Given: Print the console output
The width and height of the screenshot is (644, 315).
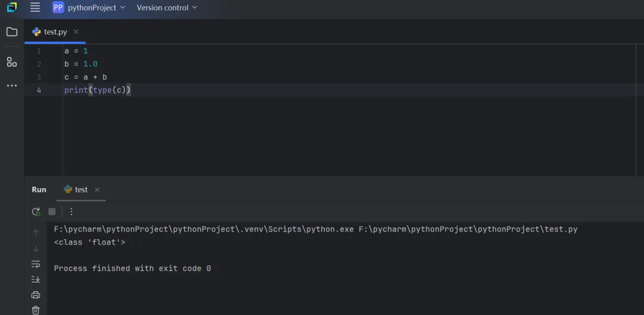Looking at the screenshot, I should coord(36,295).
